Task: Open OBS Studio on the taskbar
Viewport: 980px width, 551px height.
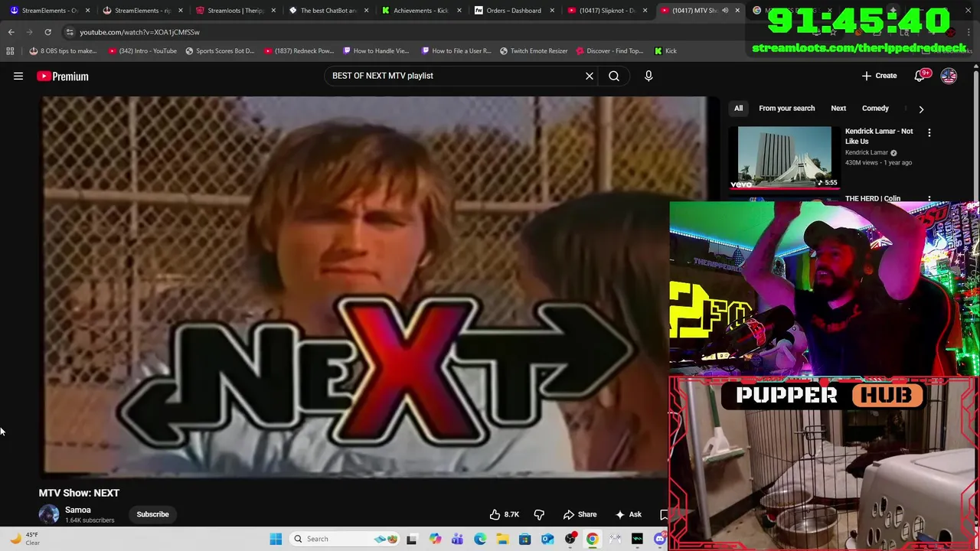Action: coord(570,539)
